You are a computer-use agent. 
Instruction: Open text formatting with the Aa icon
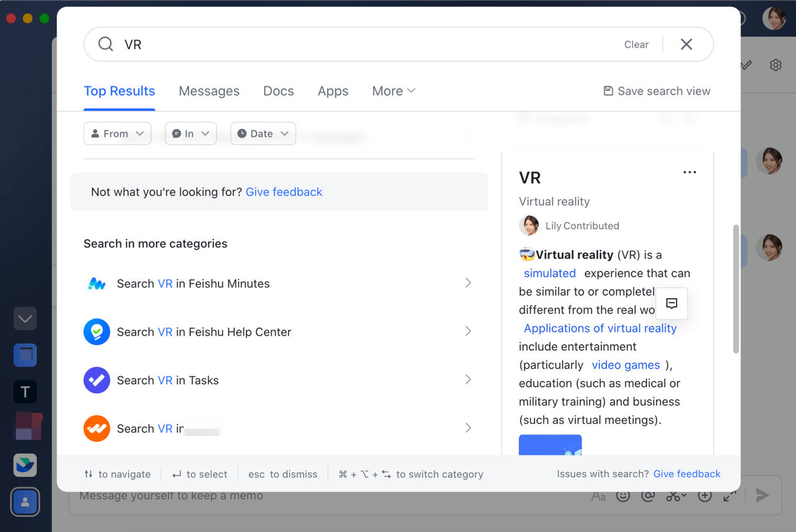(598, 495)
